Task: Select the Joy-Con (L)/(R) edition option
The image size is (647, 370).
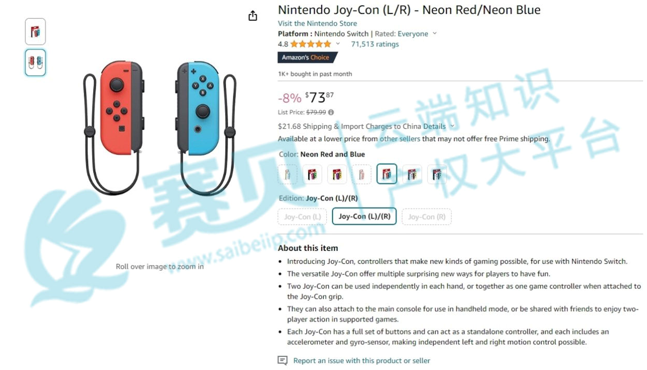Action: [364, 216]
